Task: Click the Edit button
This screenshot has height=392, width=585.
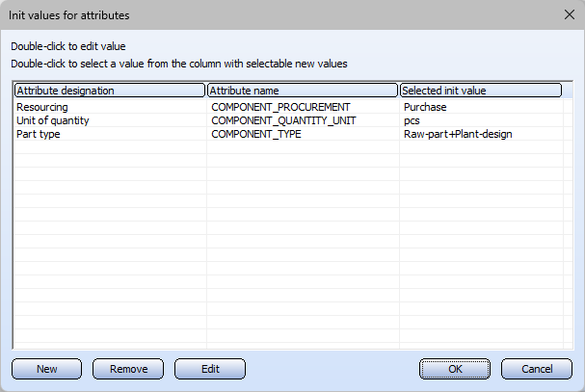Action: click(x=210, y=369)
